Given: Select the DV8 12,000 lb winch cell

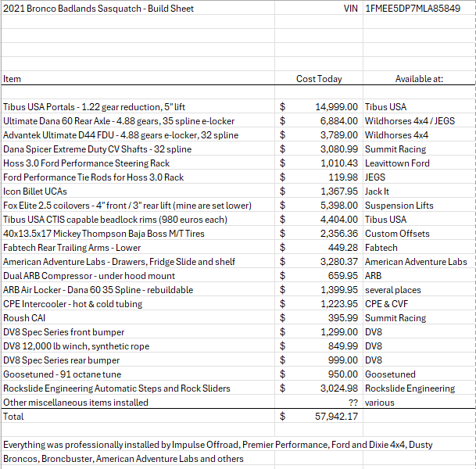Looking at the screenshot, I should 138,345.
